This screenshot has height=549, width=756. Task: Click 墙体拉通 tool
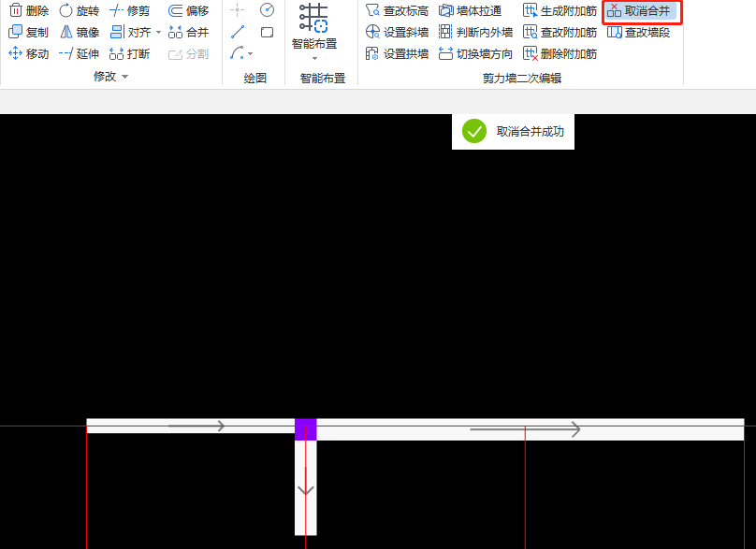pos(470,10)
